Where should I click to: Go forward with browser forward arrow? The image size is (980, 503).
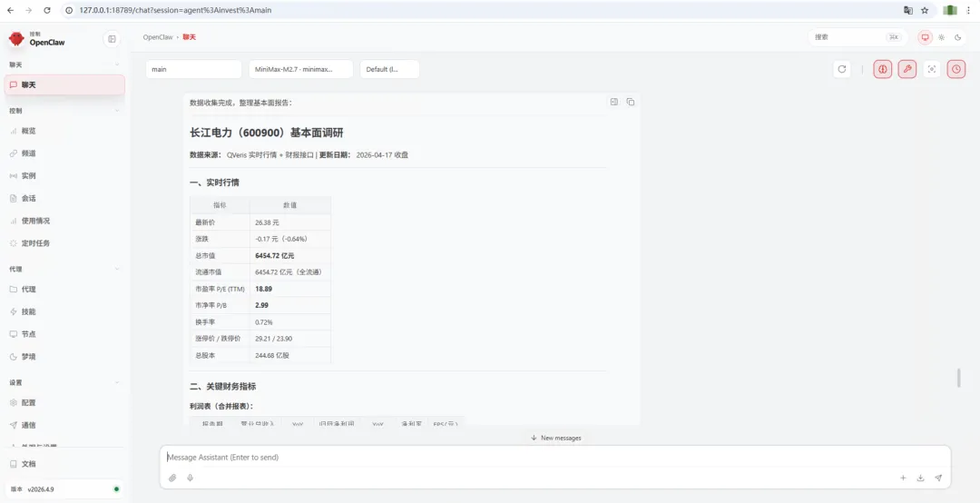point(29,10)
